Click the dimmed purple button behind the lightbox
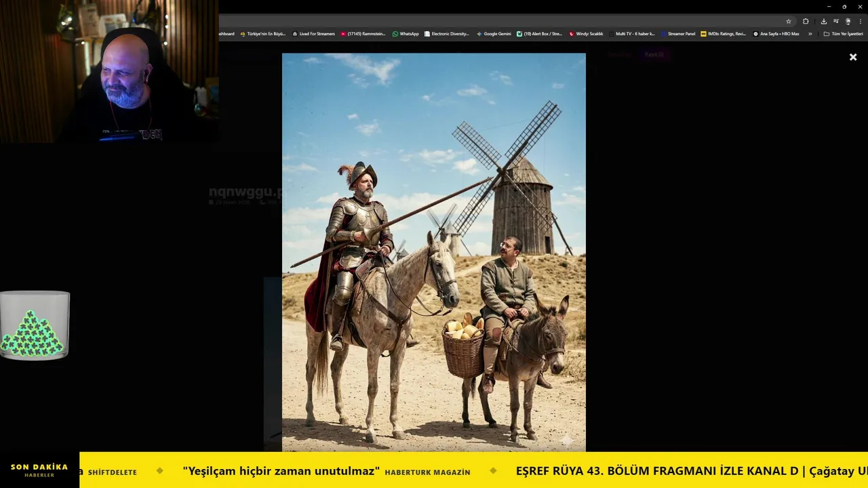 [x=654, y=55]
